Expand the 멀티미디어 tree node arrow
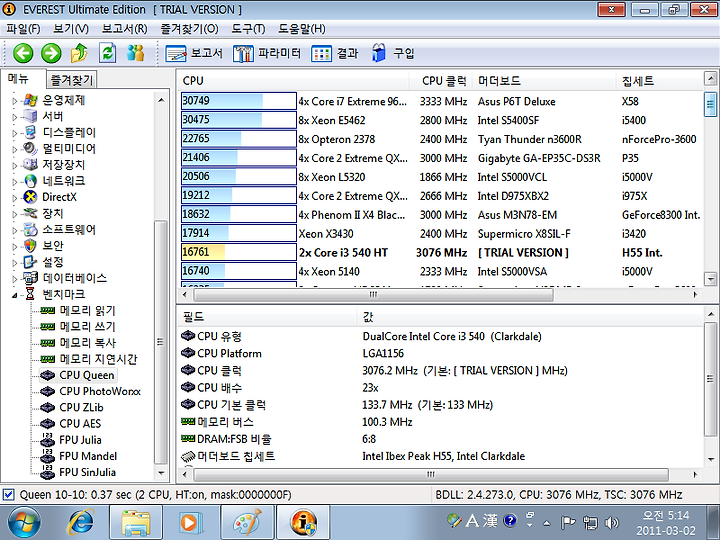The image size is (720, 540). pos(15,149)
